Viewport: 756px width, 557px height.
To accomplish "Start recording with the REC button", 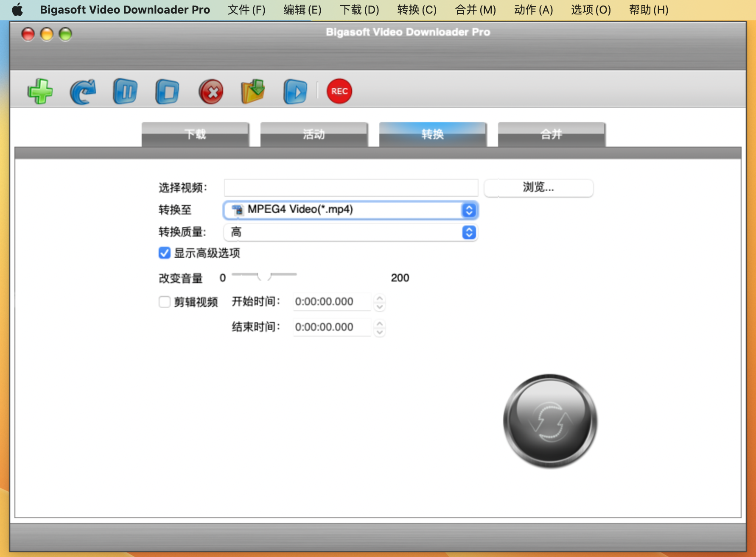I will tap(339, 91).
